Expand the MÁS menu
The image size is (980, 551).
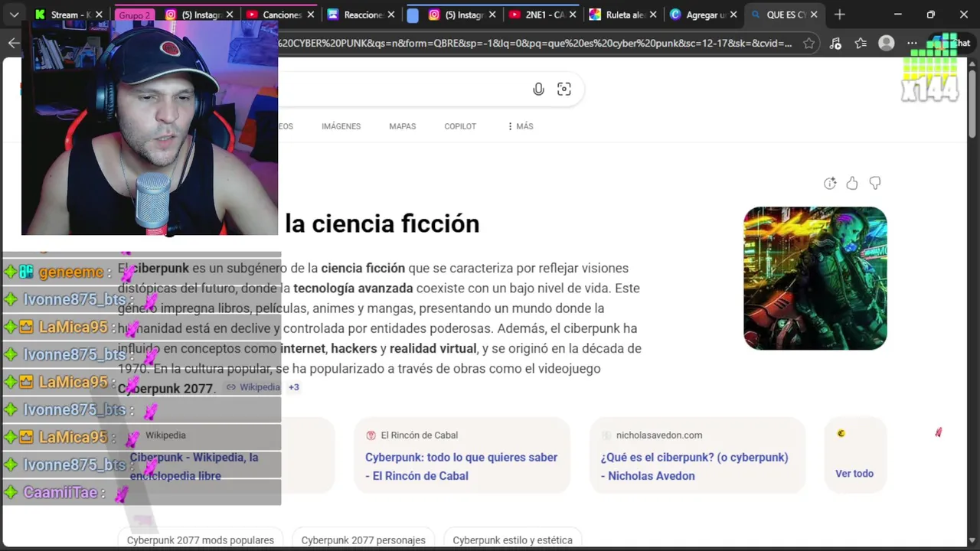point(521,126)
